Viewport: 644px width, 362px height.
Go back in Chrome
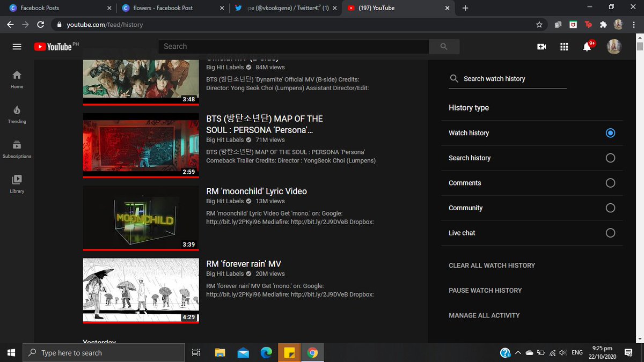pos(10,25)
